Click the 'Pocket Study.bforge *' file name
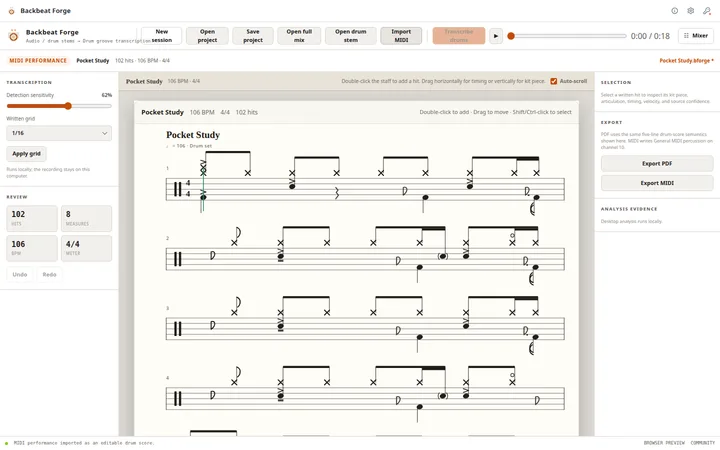The image size is (720, 450). pyautogui.click(x=686, y=61)
